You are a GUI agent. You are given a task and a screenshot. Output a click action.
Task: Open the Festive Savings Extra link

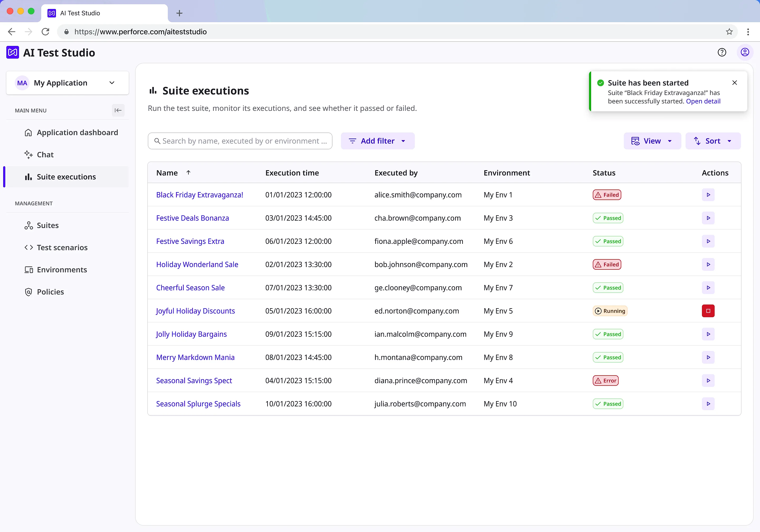[190, 241]
